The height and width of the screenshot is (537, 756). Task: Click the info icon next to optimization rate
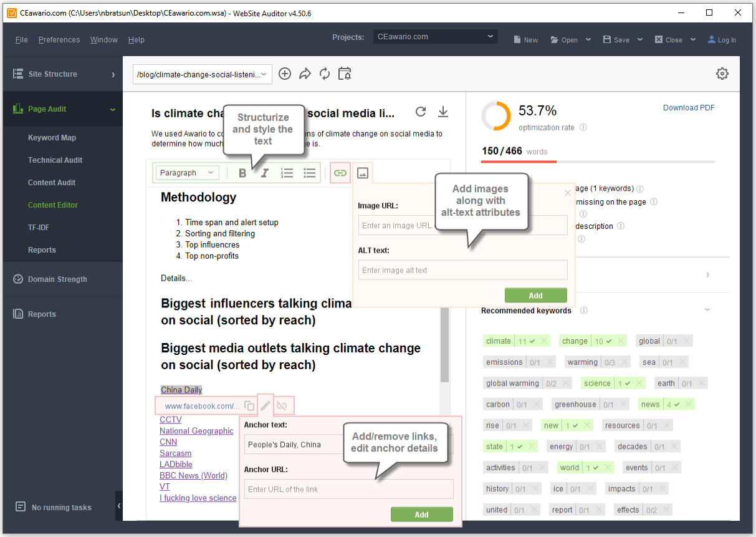click(x=583, y=127)
